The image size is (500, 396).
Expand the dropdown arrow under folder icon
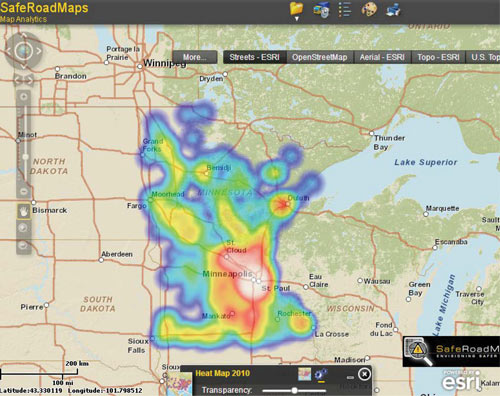[297, 19]
